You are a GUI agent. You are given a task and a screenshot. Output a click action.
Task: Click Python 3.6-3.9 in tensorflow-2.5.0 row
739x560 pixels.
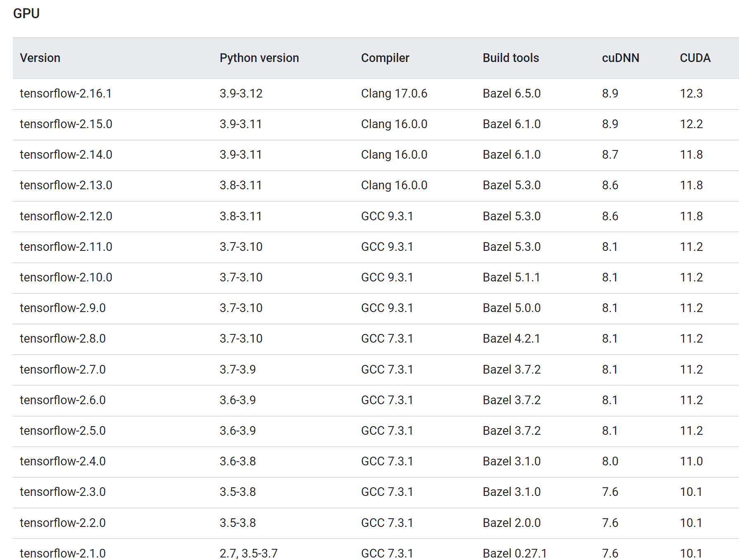238,431
